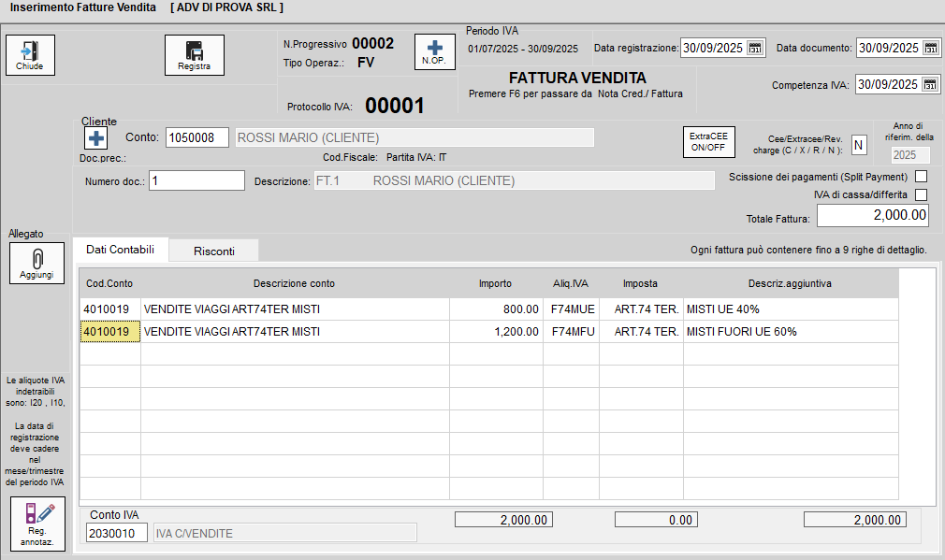Click the F74MFU aliquota IVA cell

[570, 332]
